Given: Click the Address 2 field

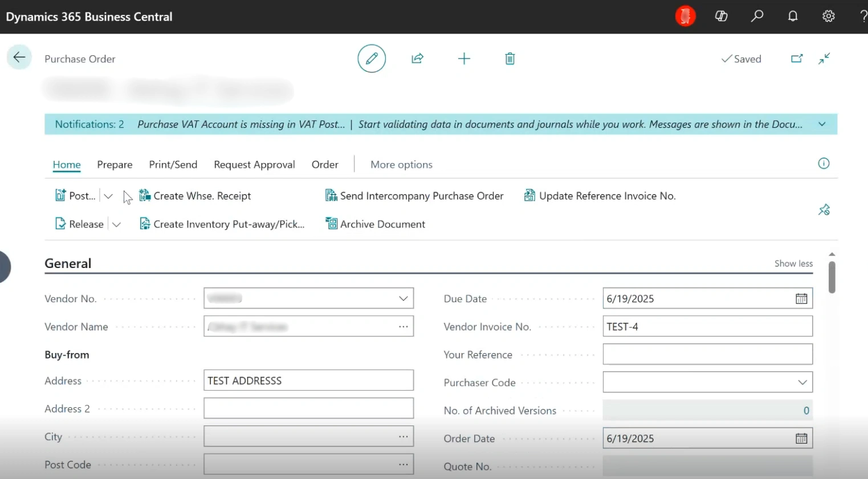Looking at the screenshot, I should (x=308, y=408).
